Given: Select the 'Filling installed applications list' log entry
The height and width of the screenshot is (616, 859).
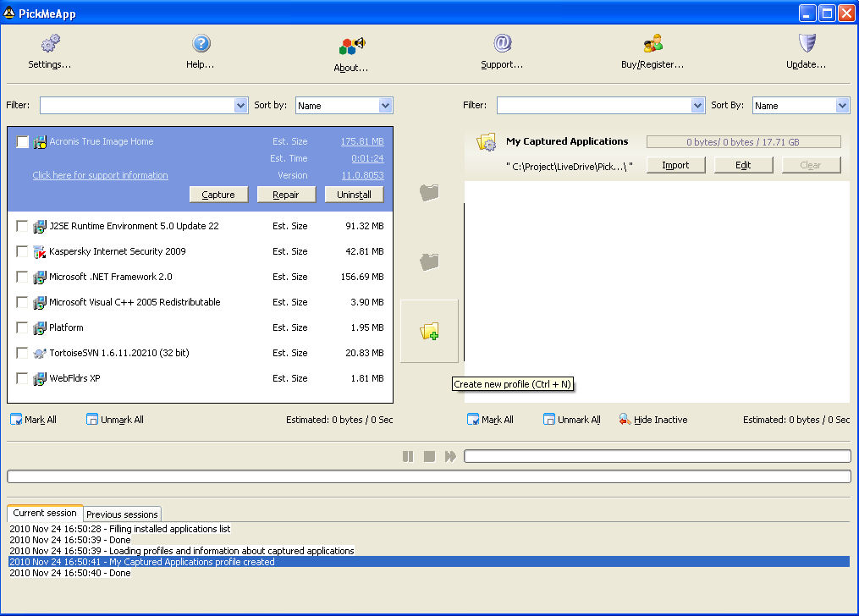Looking at the screenshot, I should 120,529.
